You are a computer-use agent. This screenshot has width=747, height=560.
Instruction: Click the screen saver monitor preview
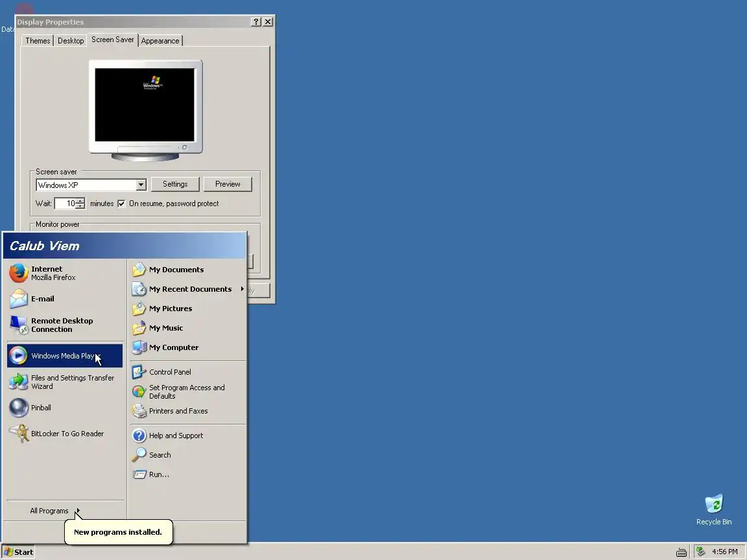tap(145, 105)
